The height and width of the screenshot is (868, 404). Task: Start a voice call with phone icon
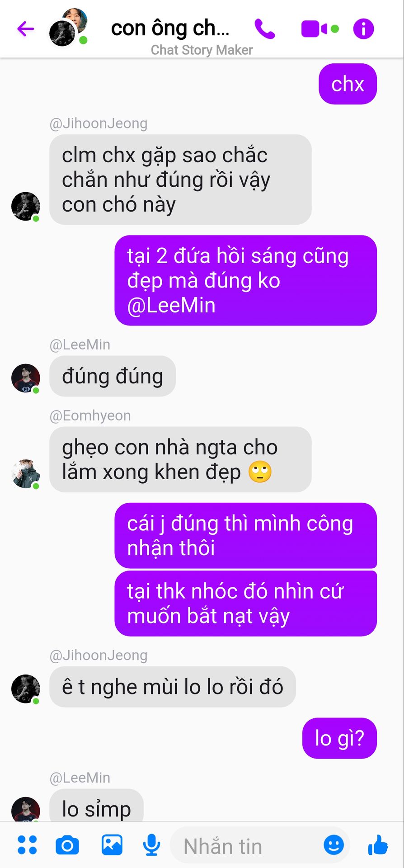[x=265, y=29]
